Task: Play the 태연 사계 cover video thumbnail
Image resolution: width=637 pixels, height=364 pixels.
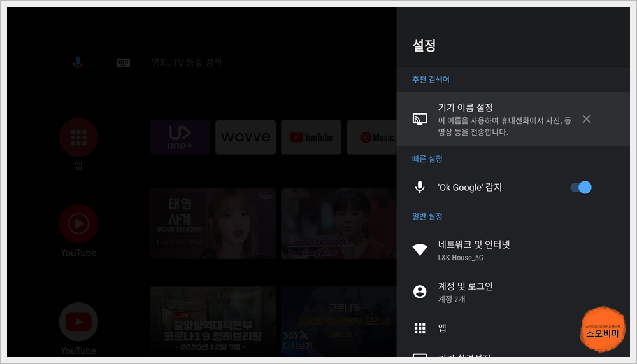Action: point(213,223)
